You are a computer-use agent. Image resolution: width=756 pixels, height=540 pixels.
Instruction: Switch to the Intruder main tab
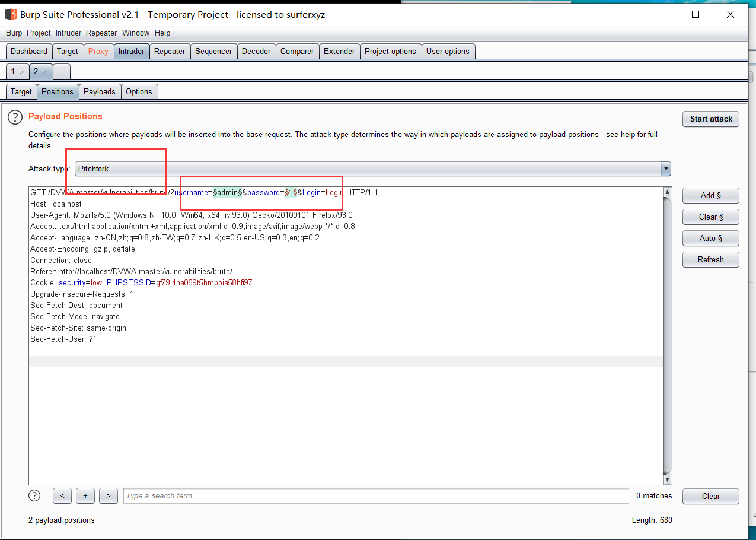(131, 52)
